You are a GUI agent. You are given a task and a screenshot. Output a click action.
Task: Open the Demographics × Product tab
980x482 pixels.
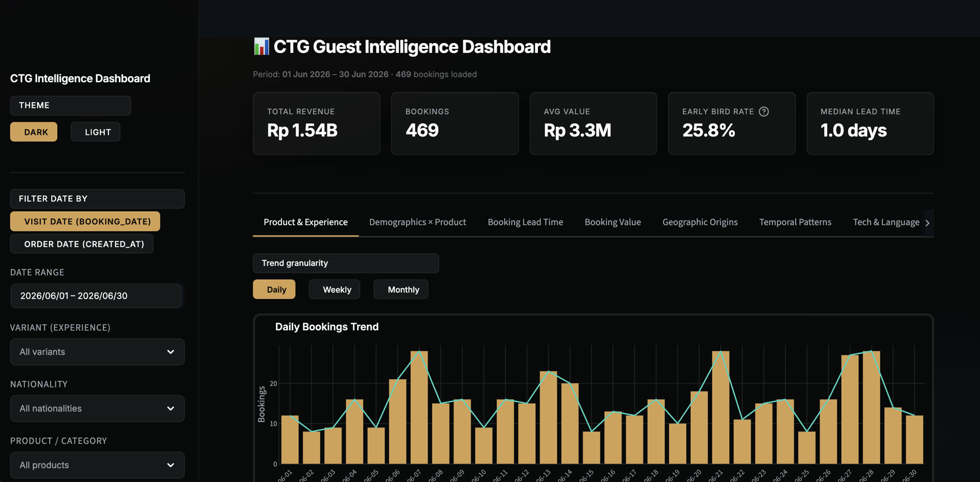pos(418,222)
